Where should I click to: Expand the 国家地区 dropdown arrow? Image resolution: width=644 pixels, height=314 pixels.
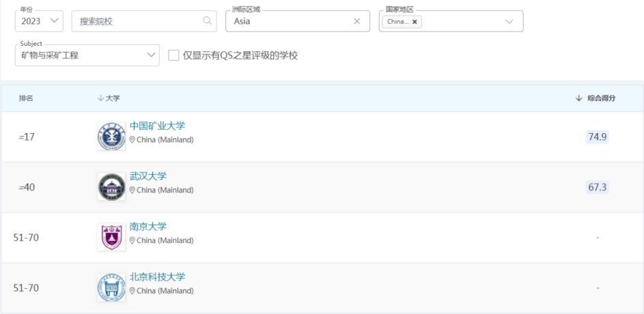pyautogui.click(x=509, y=21)
